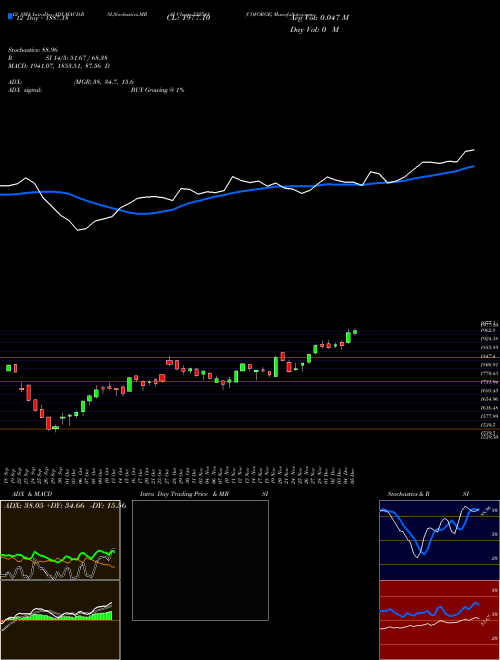
Task: Click the 1577.99 price level label
Action: 490,416
